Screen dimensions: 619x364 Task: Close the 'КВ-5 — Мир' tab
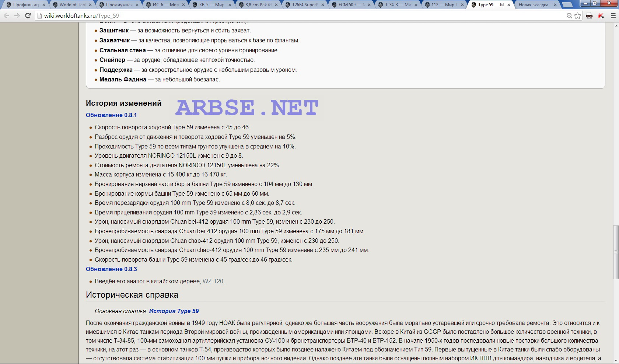point(230,5)
